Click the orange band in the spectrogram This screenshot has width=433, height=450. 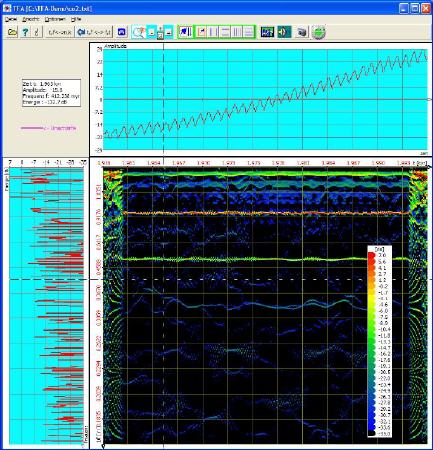pyautogui.click(x=266, y=213)
